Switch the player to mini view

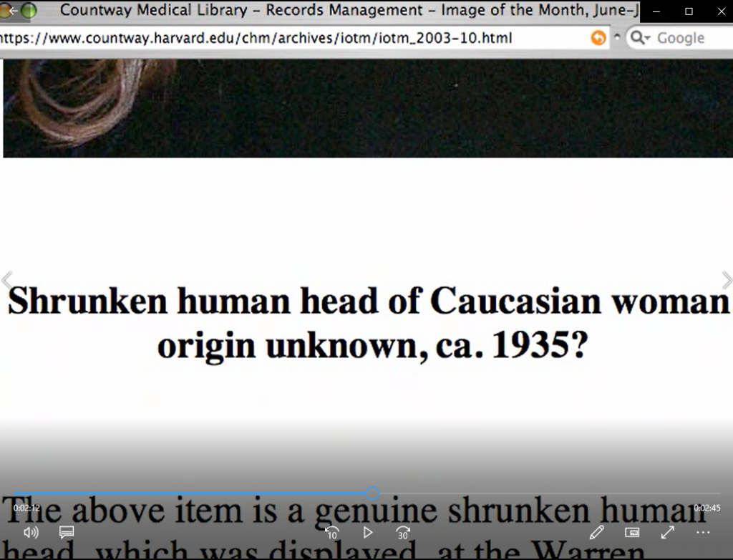pos(632,532)
